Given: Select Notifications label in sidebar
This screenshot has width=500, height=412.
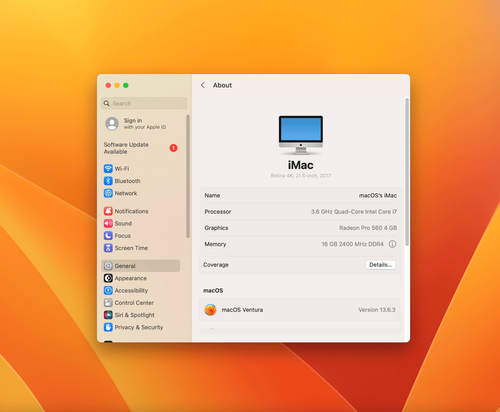Looking at the screenshot, I should 131,211.
